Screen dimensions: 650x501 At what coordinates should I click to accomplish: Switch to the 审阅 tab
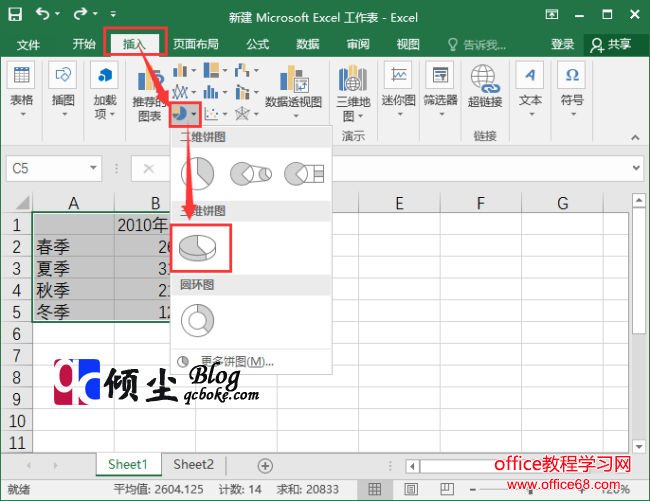click(358, 44)
